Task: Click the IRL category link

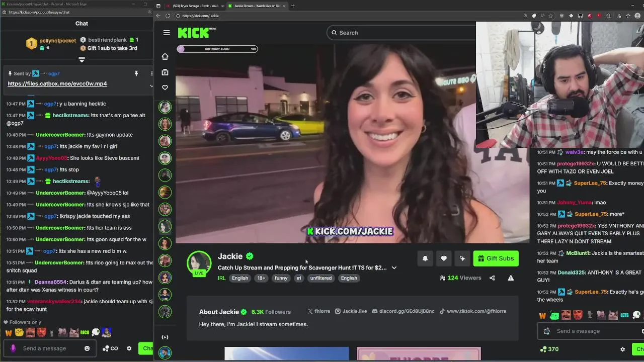Action: coord(221,278)
